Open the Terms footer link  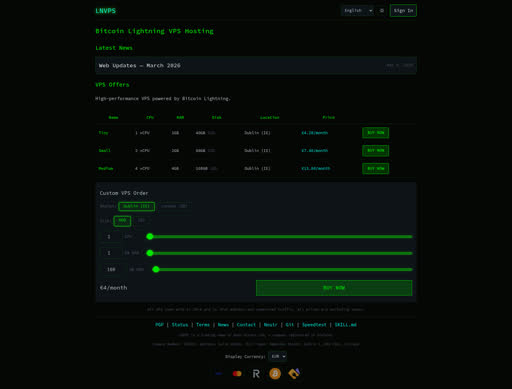pos(203,325)
